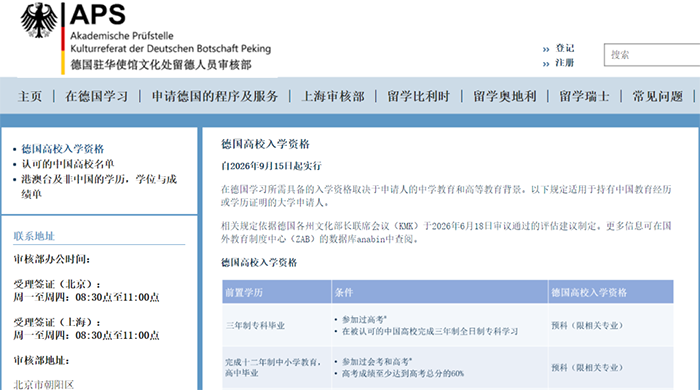The height and width of the screenshot is (390, 700).
Task: Click the 联系地址 section heading
Action: [x=34, y=236]
